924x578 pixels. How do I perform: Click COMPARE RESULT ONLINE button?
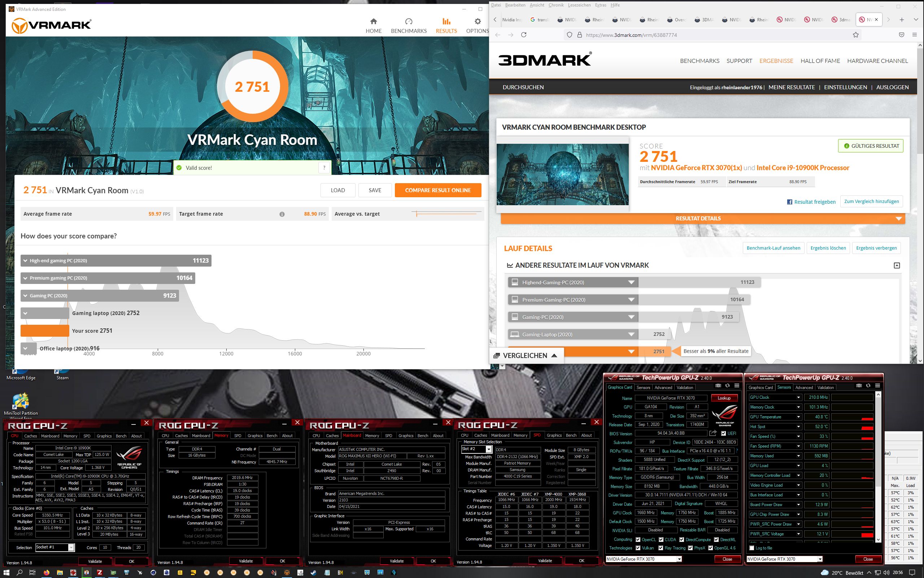(x=438, y=190)
